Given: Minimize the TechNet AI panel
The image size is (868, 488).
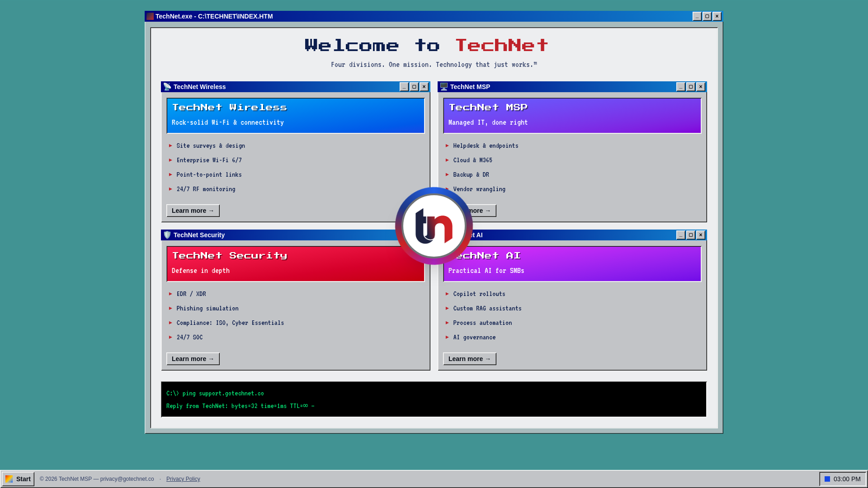Looking at the screenshot, I should (681, 235).
